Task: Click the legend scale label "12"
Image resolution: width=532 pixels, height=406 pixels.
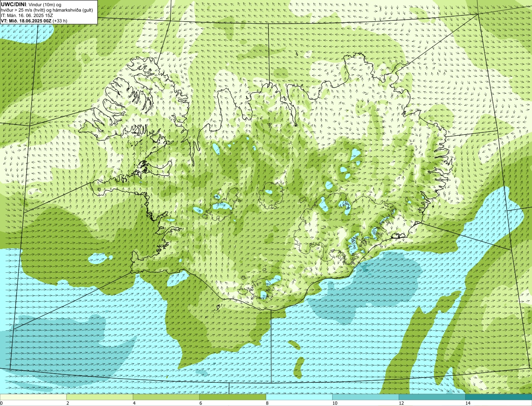Action: point(401,403)
